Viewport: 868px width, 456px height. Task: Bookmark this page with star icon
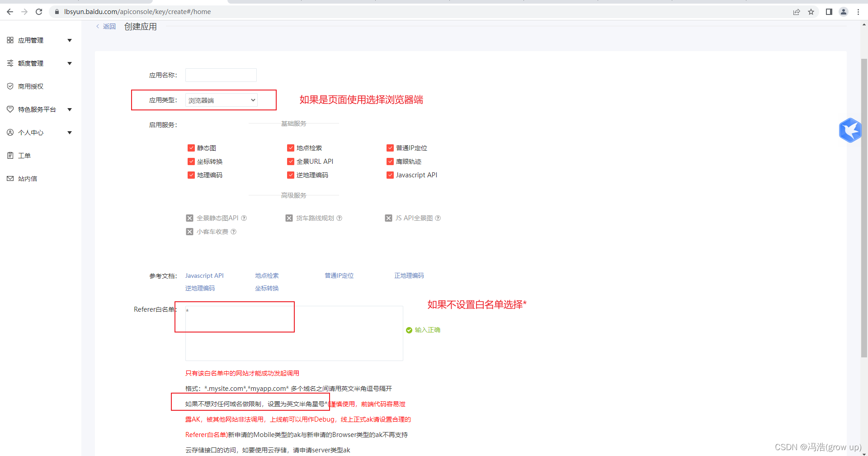(811, 12)
